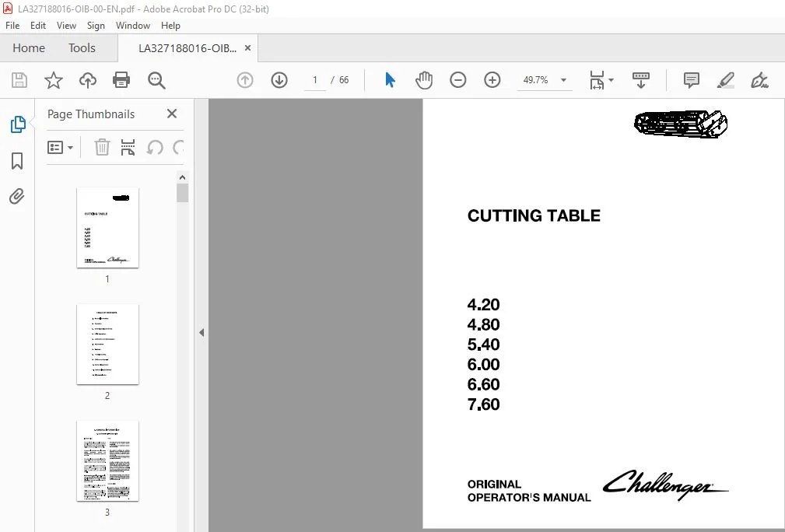Upload file to Document Cloud
The height and width of the screenshot is (532, 785).
(88, 80)
